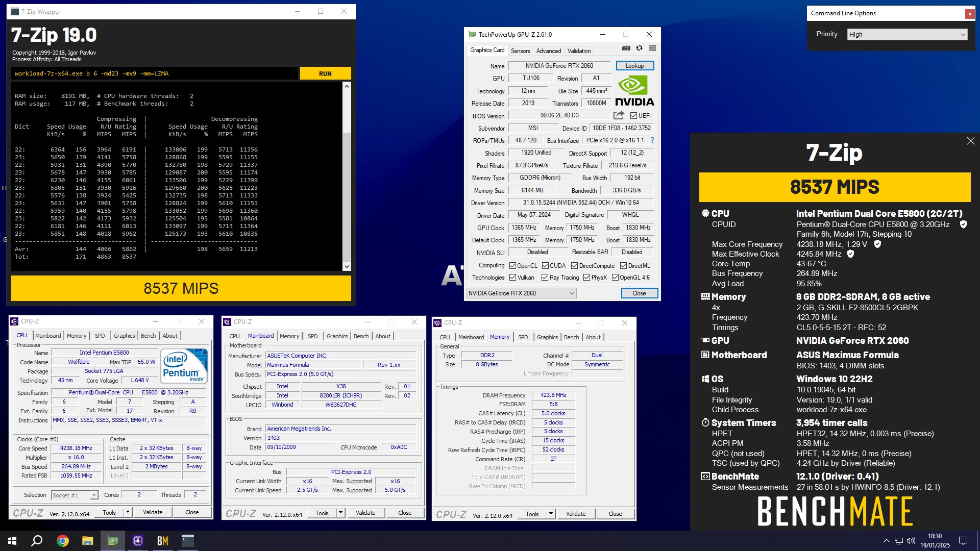Toggle OpenCL checkbox
The width and height of the screenshot is (980, 551).
coord(512,266)
